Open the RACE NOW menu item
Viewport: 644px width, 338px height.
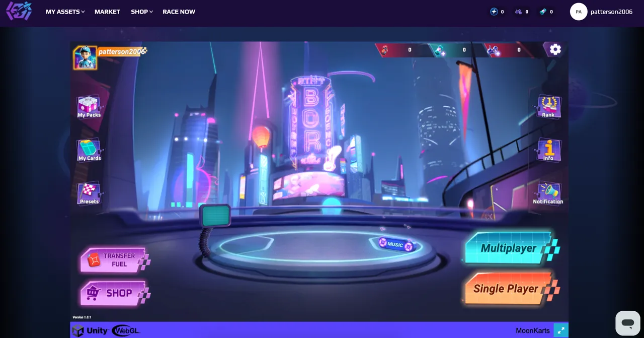179,12
